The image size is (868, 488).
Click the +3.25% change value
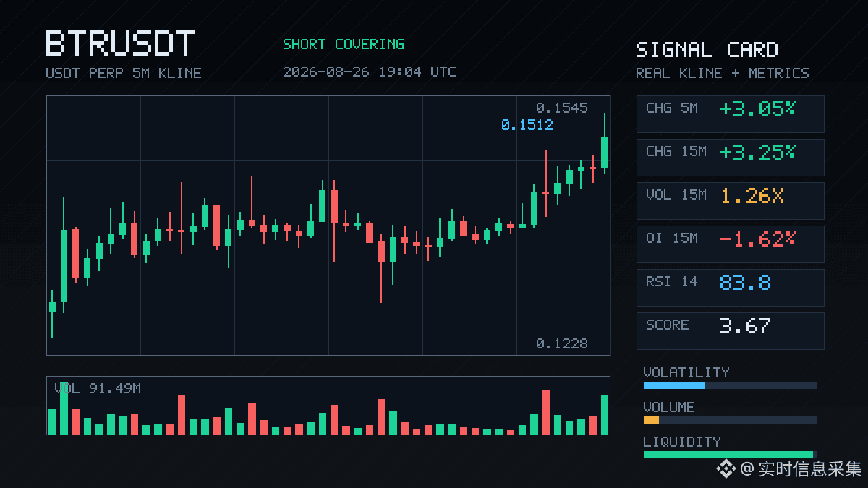click(x=757, y=153)
